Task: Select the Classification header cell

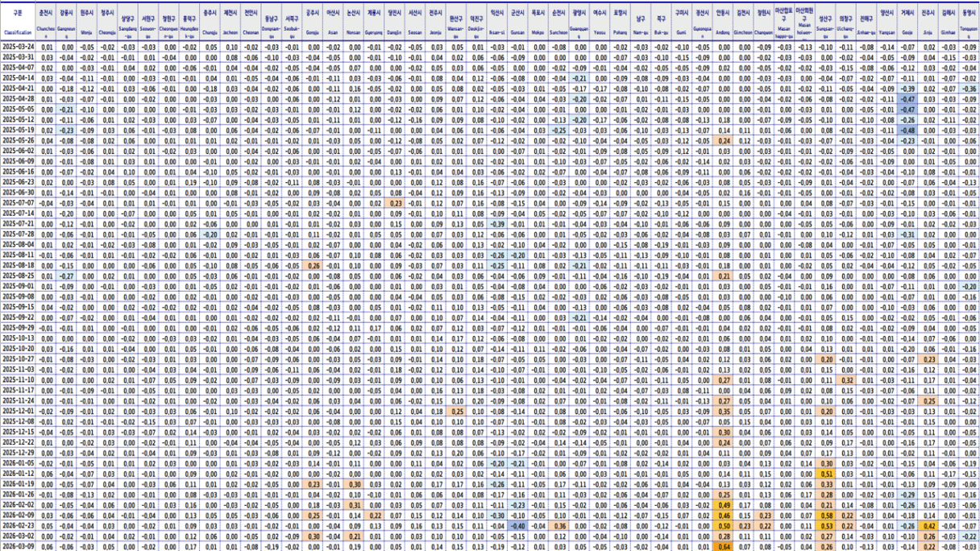Action: pyautogui.click(x=18, y=23)
